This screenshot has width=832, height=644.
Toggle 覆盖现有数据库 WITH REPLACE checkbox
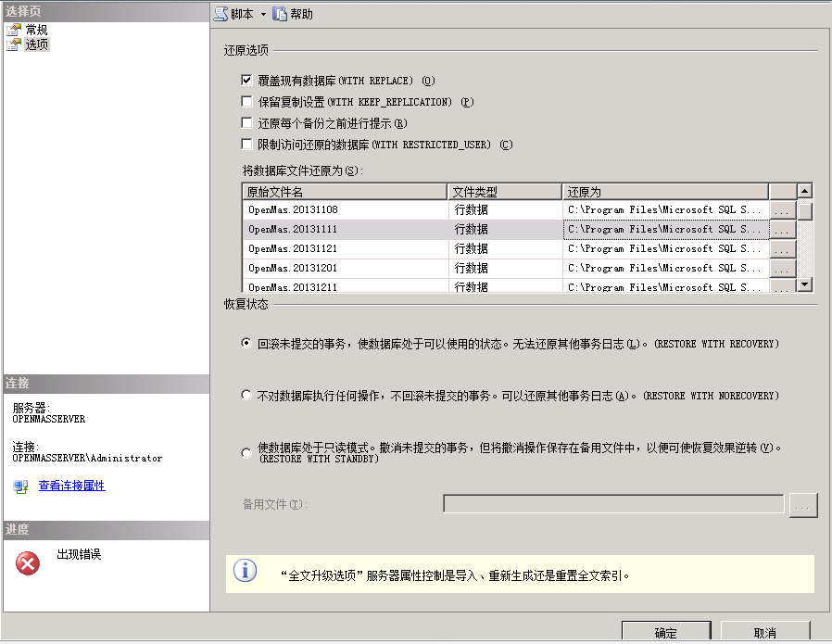246,81
